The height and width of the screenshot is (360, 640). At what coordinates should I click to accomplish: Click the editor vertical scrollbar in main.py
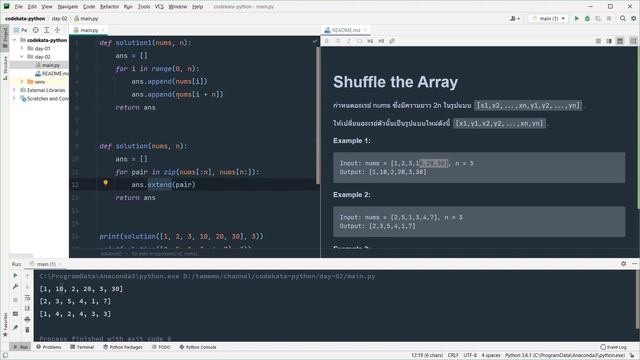(x=318, y=115)
